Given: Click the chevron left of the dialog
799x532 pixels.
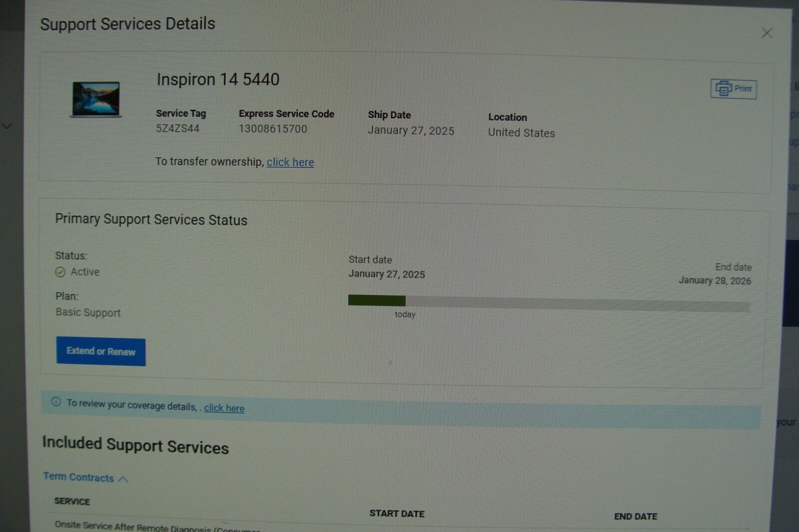Looking at the screenshot, I should [7, 126].
